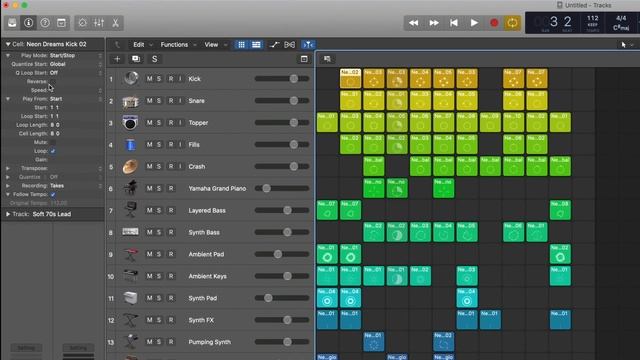The image size is (640, 360).
Task: Click the Synth Bass track icon
Action: click(x=131, y=232)
